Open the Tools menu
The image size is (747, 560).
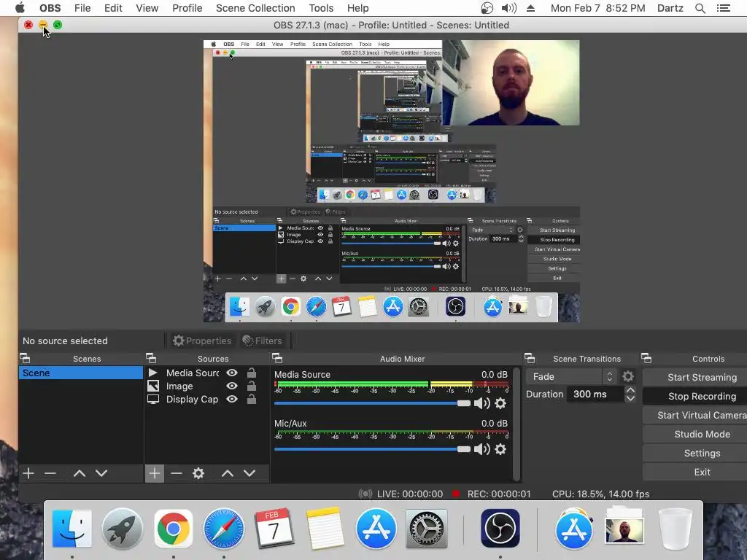click(x=321, y=8)
